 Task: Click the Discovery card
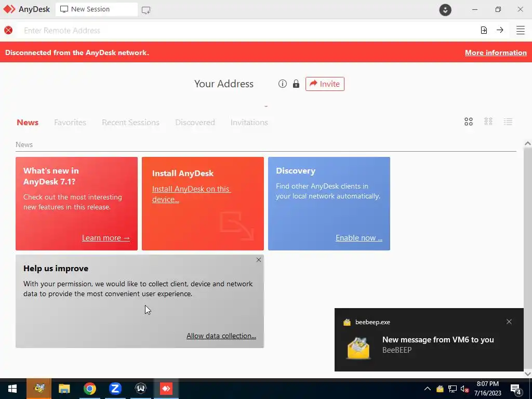(x=329, y=204)
